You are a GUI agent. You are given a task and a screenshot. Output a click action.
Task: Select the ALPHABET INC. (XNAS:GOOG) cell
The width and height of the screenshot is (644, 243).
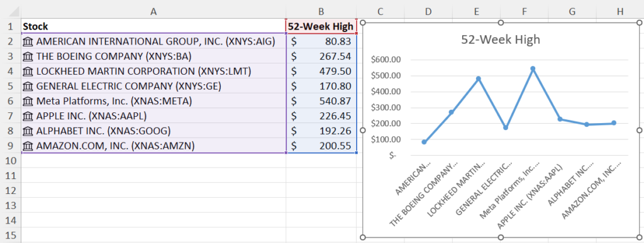(153, 131)
